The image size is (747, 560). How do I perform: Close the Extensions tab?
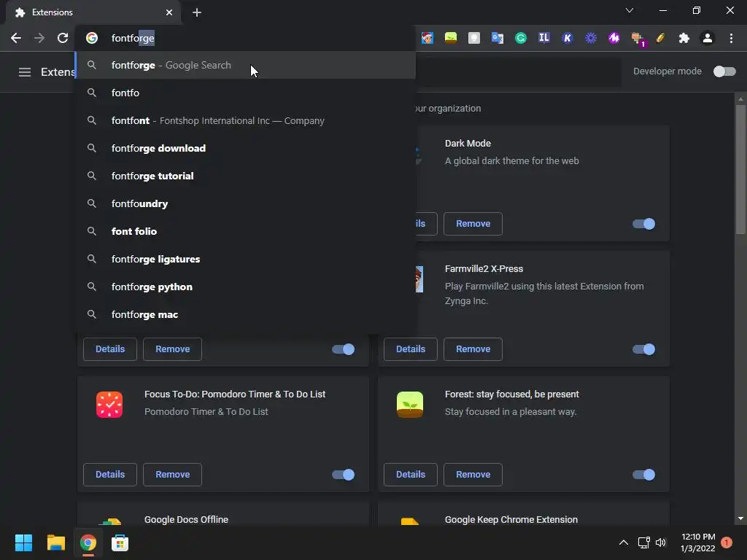(x=169, y=12)
